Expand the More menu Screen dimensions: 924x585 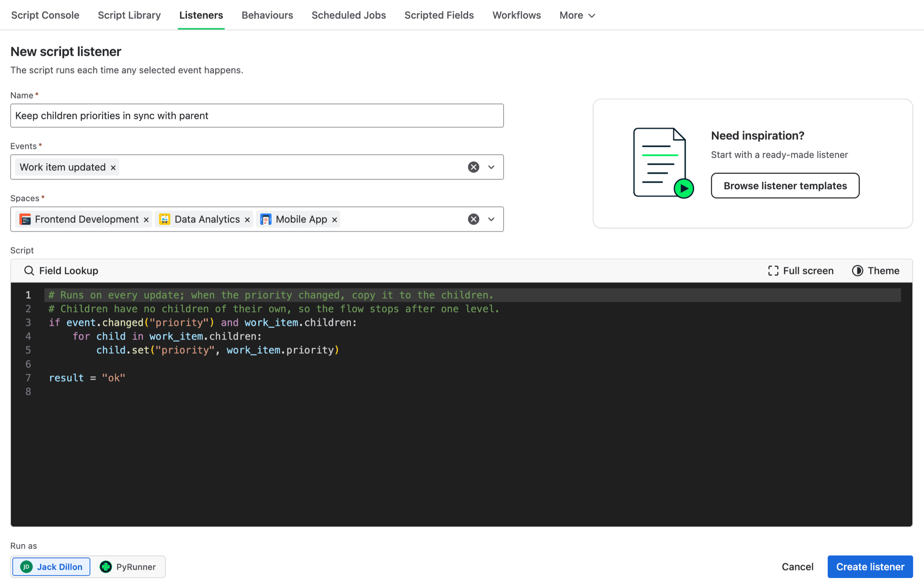coord(577,15)
